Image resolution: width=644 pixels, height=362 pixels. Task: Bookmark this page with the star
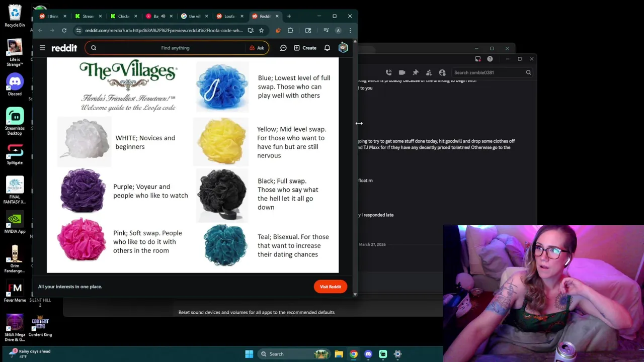[261, 30]
